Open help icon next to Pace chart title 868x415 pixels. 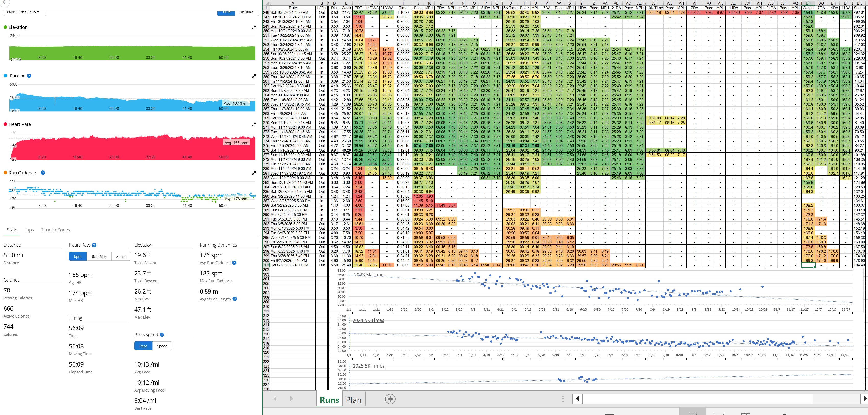click(x=29, y=76)
